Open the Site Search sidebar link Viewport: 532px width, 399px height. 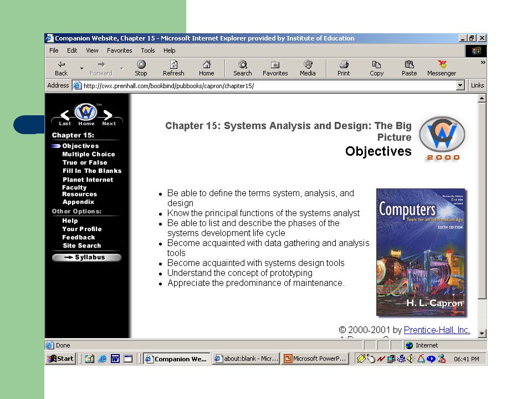[82, 245]
